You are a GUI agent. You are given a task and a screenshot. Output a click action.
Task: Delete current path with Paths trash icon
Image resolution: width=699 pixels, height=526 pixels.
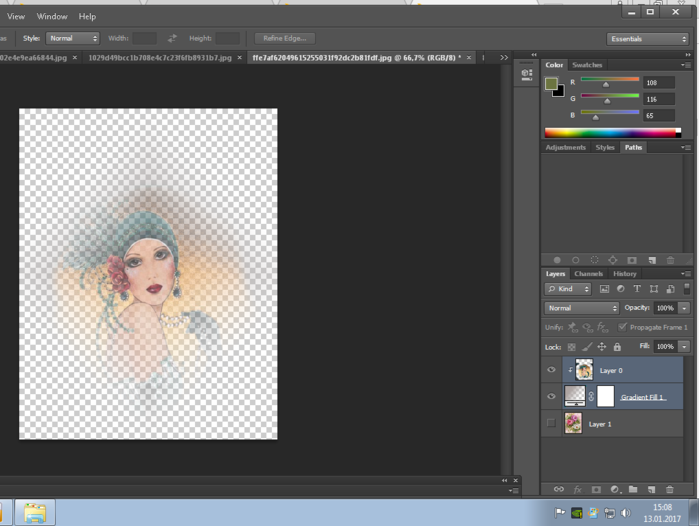[670, 260]
